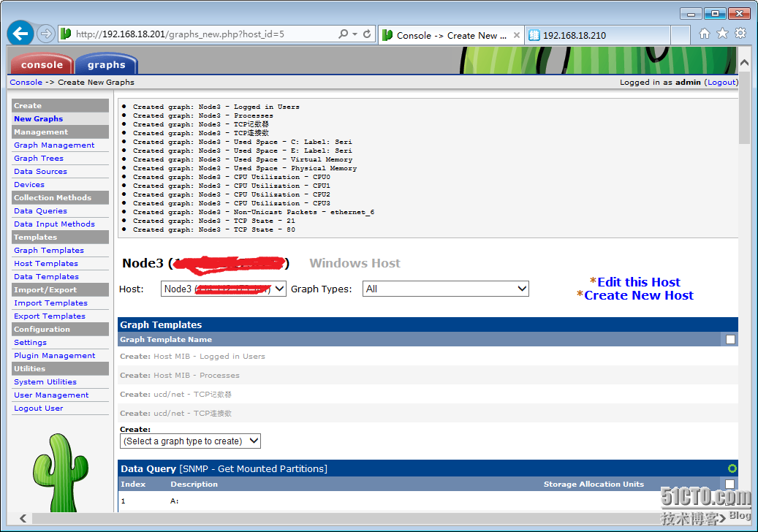The height and width of the screenshot is (532, 758).
Task: Click 'Created graph: Node3 - Processes' message
Action: [x=203, y=115]
